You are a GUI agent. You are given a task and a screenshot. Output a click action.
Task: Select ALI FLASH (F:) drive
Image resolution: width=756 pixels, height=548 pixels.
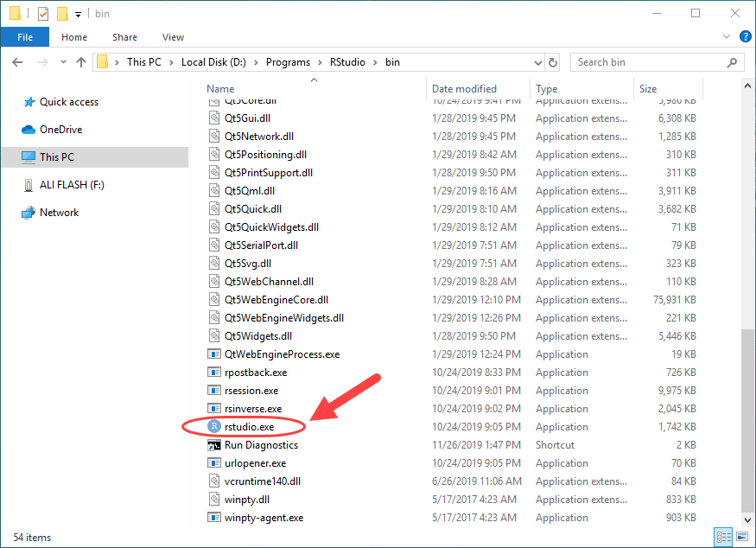[x=72, y=185]
